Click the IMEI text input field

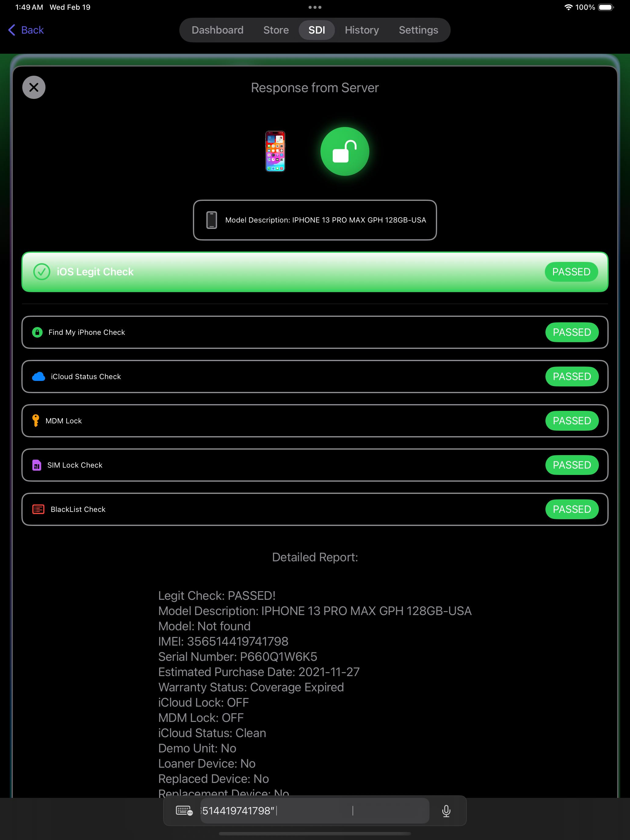point(315,811)
